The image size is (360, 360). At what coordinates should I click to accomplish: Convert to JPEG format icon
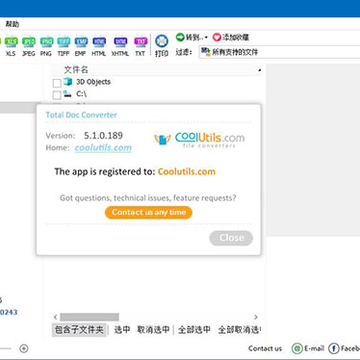28,46
